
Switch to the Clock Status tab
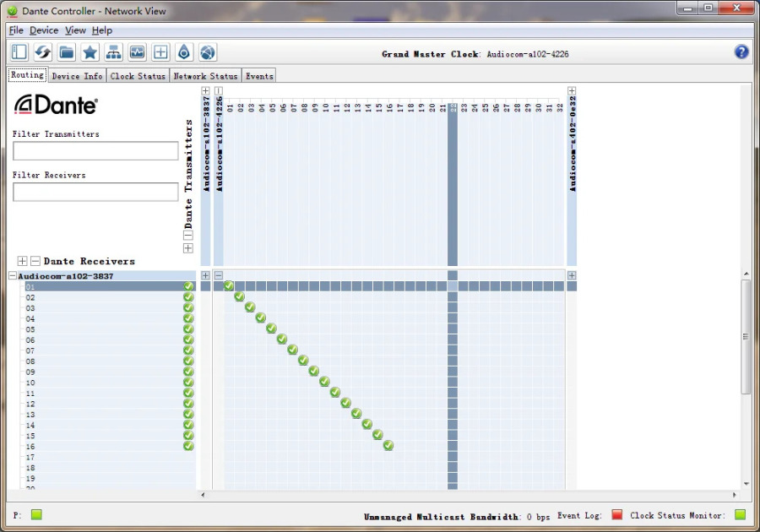click(x=138, y=76)
